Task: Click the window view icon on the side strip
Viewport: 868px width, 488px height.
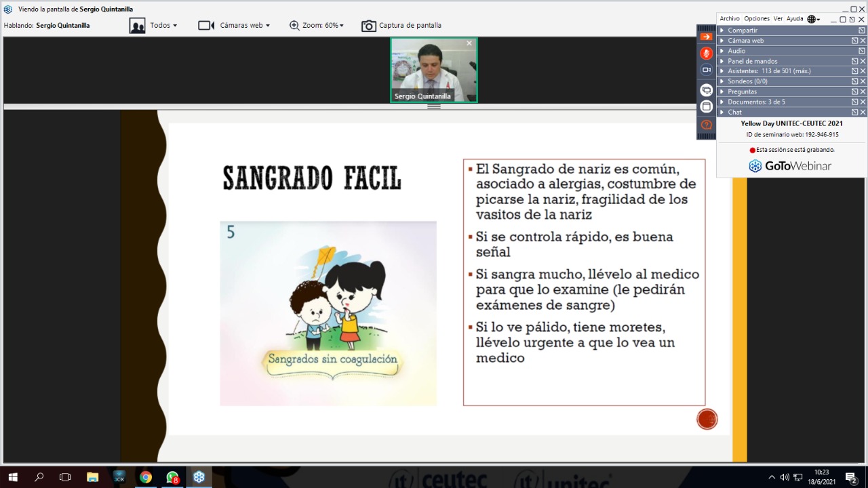Action: tap(706, 106)
